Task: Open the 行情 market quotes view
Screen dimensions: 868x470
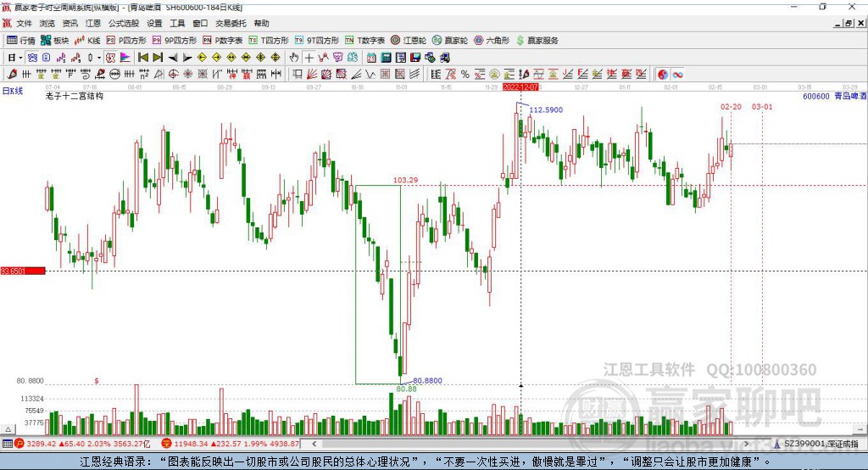Action: pos(21,41)
